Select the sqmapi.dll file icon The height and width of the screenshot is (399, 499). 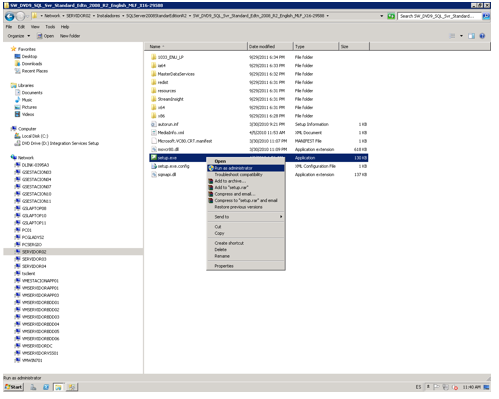pos(154,174)
